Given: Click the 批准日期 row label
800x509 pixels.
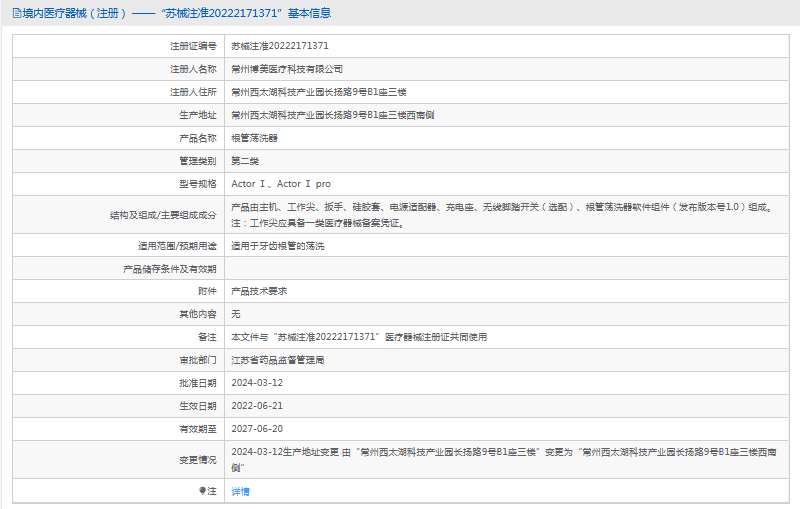Looking at the screenshot, I should (x=198, y=383).
